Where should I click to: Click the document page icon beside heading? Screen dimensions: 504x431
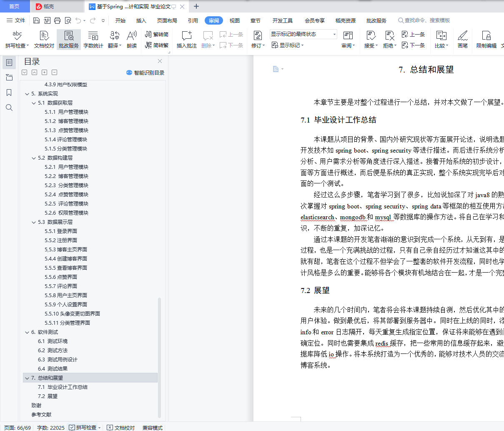point(276,69)
